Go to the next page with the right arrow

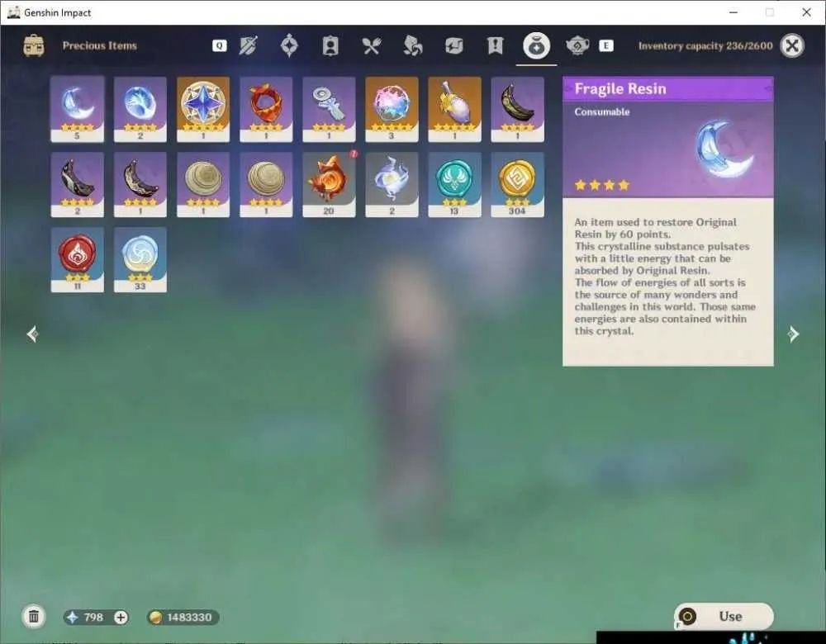tap(793, 334)
